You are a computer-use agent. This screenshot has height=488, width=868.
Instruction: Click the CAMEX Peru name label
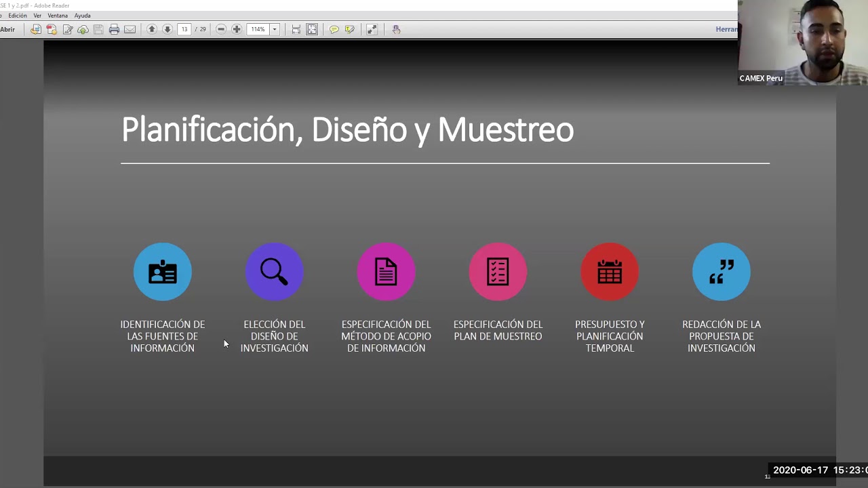(761, 78)
